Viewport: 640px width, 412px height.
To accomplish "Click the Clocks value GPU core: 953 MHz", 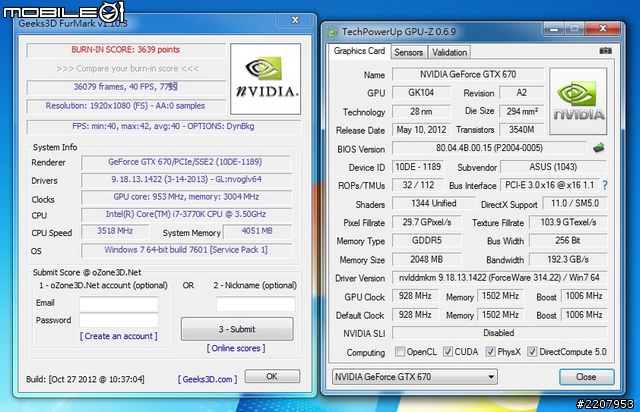I will (x=187, y=197).
